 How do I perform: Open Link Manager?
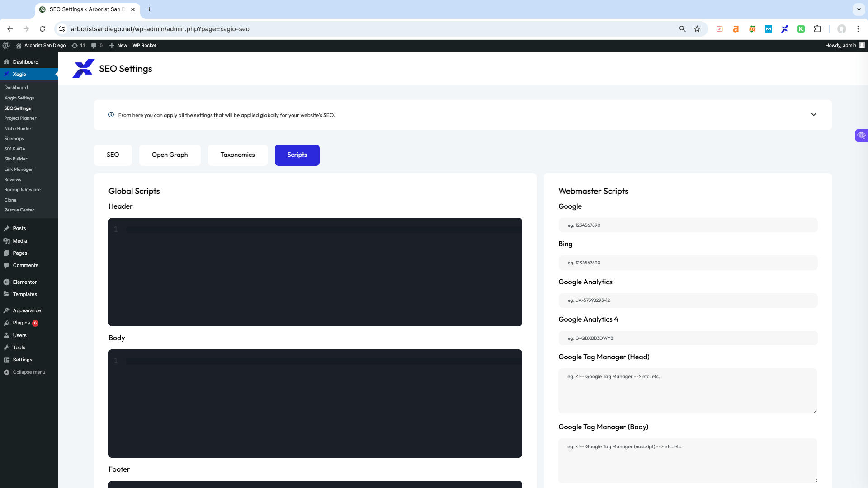19,169
